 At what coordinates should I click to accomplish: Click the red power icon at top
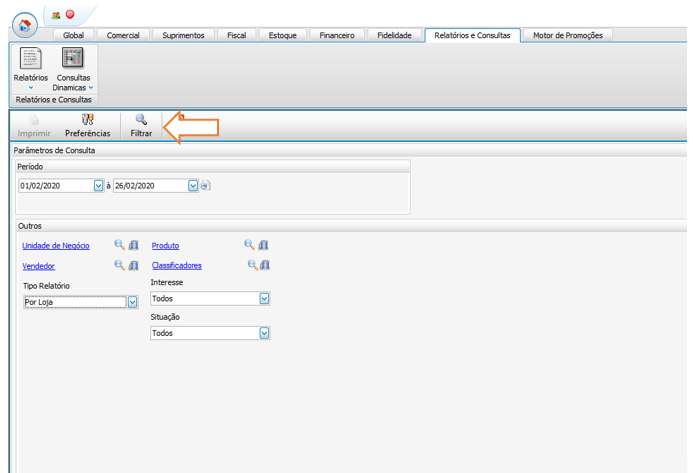[70, 14]
